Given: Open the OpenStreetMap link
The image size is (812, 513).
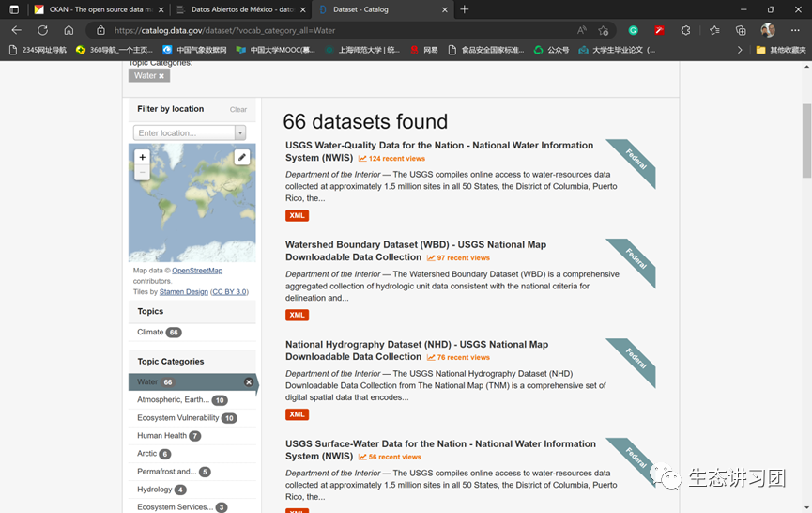Looking at the screenshot, I should (x=197, y=271).
